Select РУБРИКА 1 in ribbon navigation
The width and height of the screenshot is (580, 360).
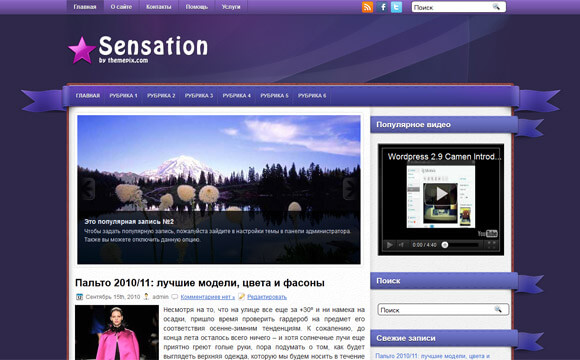pyautogui.click(x=123, y=95)
